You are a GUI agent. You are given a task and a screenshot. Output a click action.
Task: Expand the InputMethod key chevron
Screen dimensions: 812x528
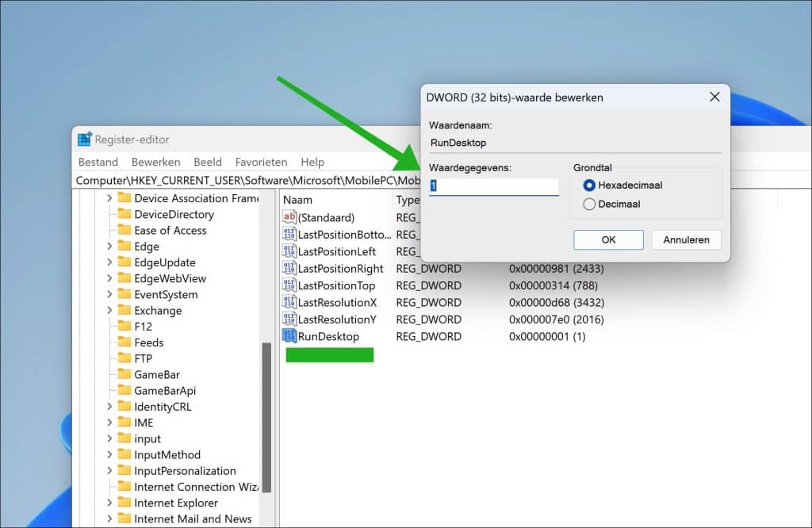pyautogui.click(x=109, y=454)
